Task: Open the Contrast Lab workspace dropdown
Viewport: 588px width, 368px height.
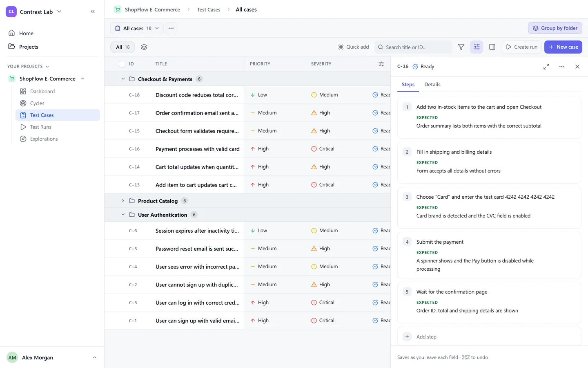Action: coord(34,12)
